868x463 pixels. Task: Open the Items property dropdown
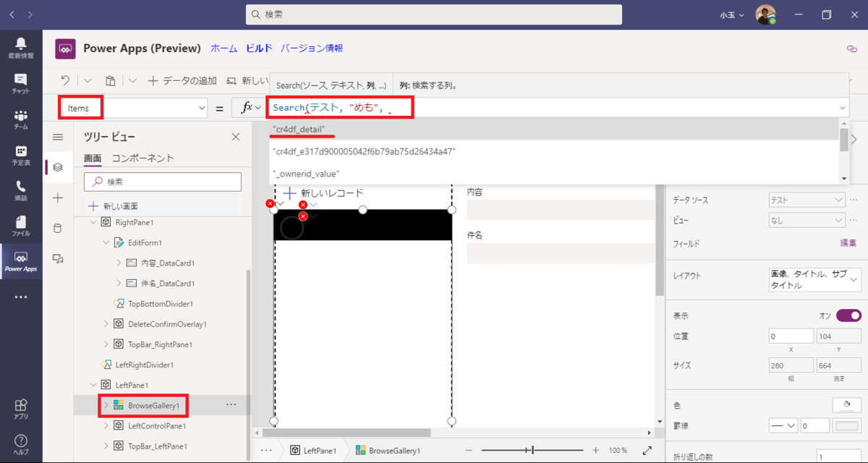(202, 108)
